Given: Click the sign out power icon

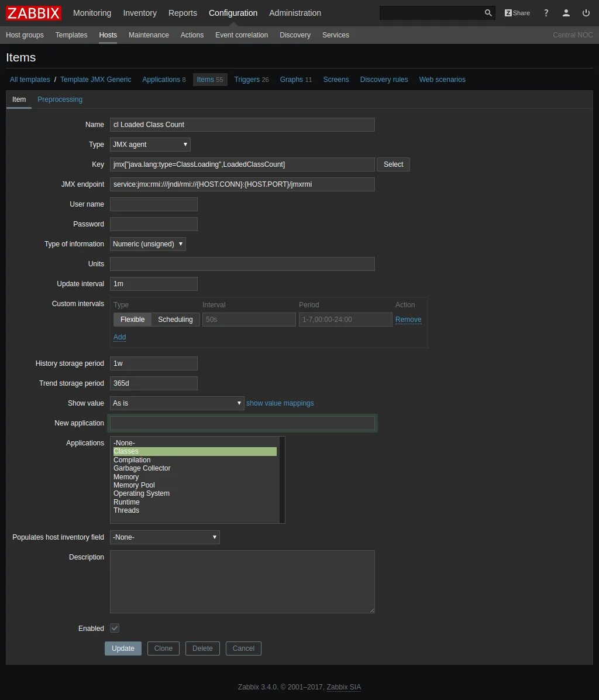Looking at the screenshot, I should 586,13.
